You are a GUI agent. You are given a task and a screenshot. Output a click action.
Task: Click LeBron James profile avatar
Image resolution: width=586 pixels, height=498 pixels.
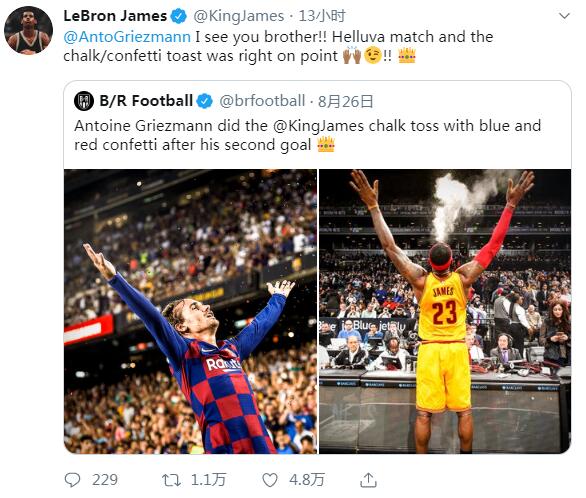tap(28, 30)
